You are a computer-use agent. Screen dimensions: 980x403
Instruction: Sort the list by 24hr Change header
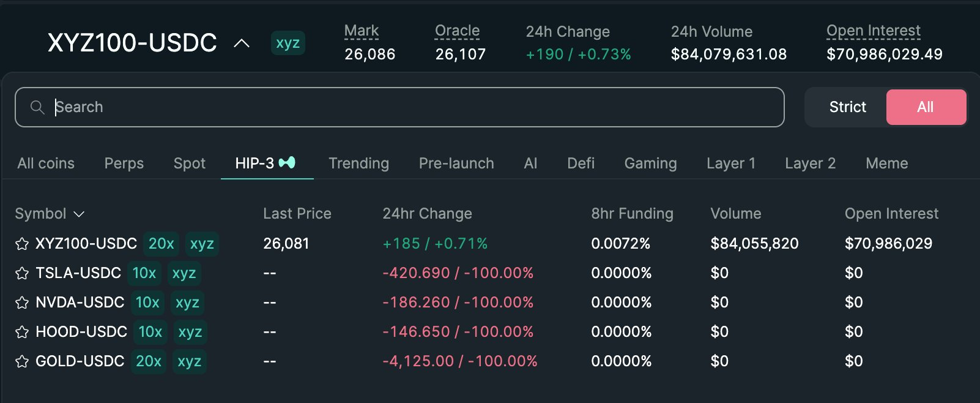[427, 214]
